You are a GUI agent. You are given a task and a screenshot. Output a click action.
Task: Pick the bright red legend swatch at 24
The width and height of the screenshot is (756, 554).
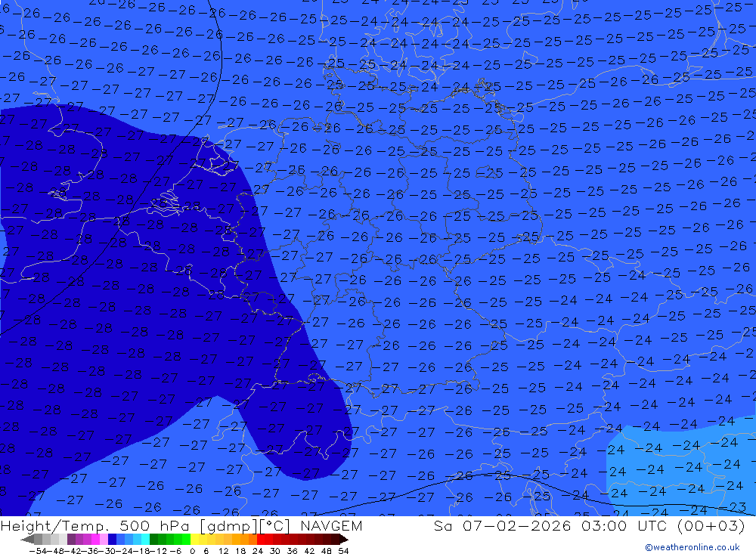pyautogui.click(x=261, y=539)
